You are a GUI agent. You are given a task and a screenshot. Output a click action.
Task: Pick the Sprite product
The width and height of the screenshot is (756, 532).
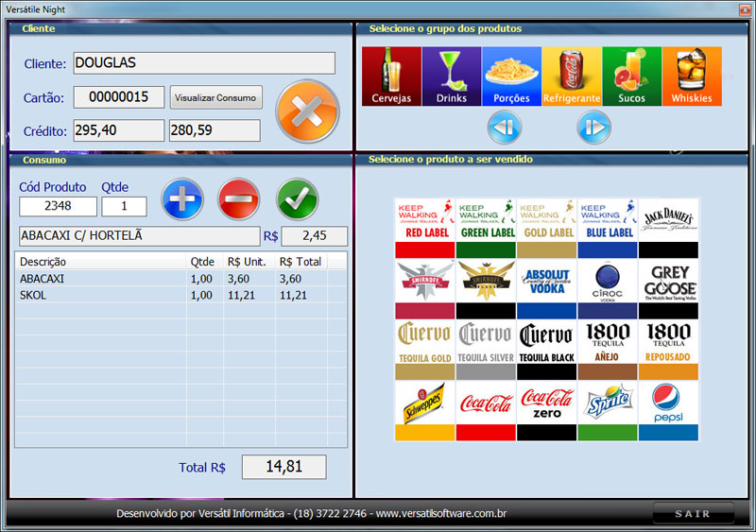(x=607, y=410)
